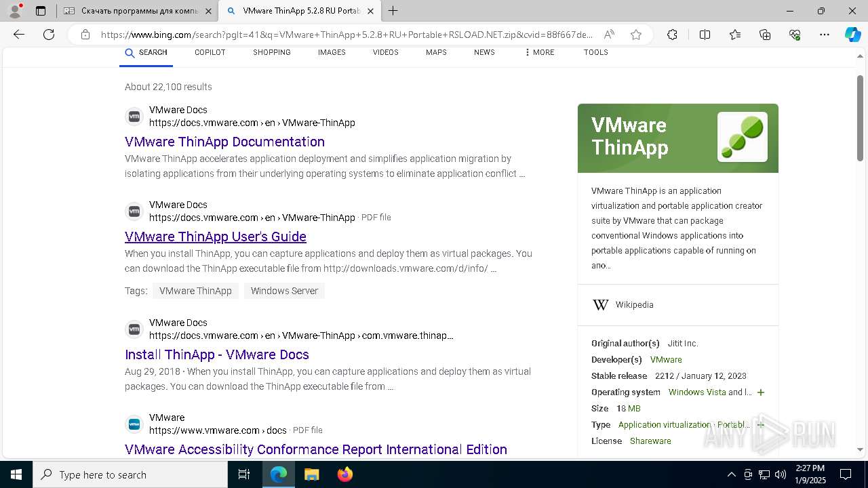Screen dimensions: 868x488
Task: Click the Edge taskbar icon
Action: 279,474
